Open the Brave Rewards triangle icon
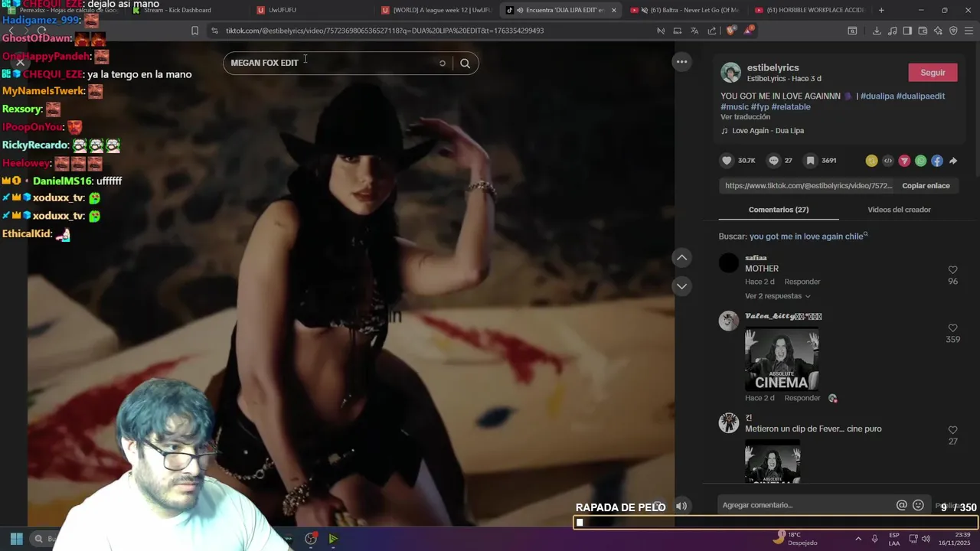The image size is (980, 551). 748,31
